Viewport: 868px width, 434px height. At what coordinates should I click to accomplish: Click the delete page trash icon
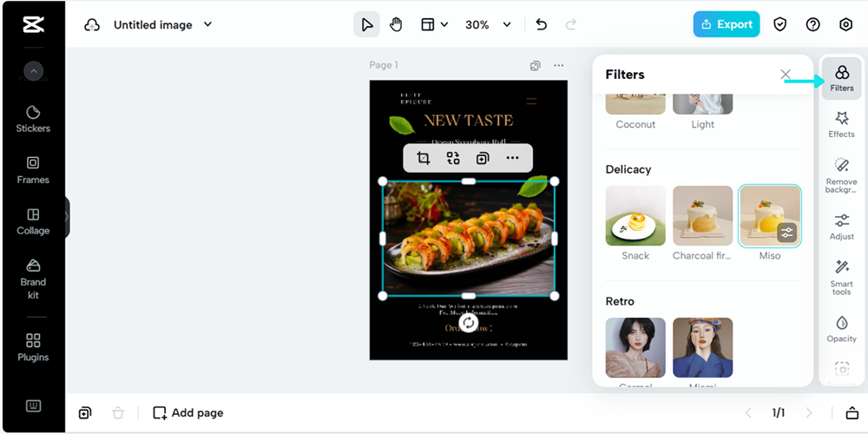118,413
